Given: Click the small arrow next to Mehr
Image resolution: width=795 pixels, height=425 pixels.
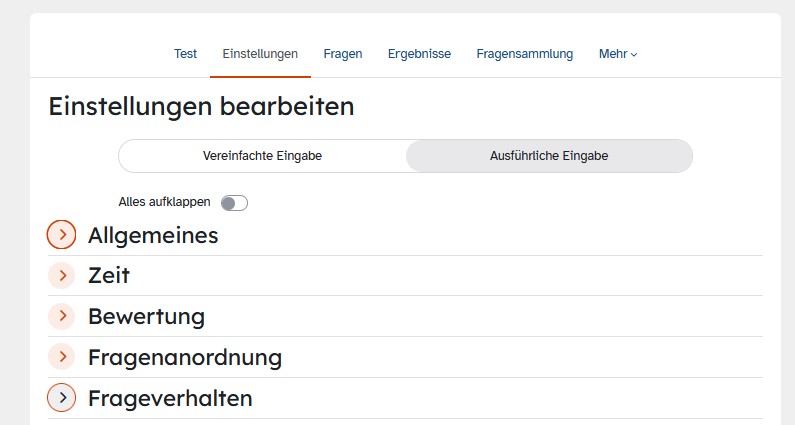Looking at the screenshot, I should pyautogui.click(x=634, y=55).
